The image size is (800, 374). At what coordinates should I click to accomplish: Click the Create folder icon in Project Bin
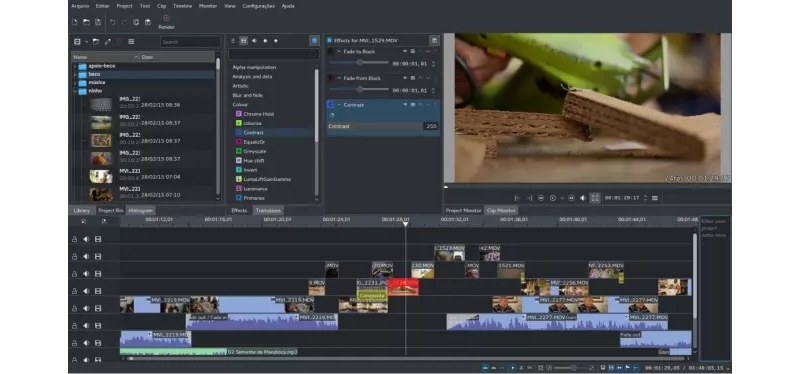tap(96, 42)
